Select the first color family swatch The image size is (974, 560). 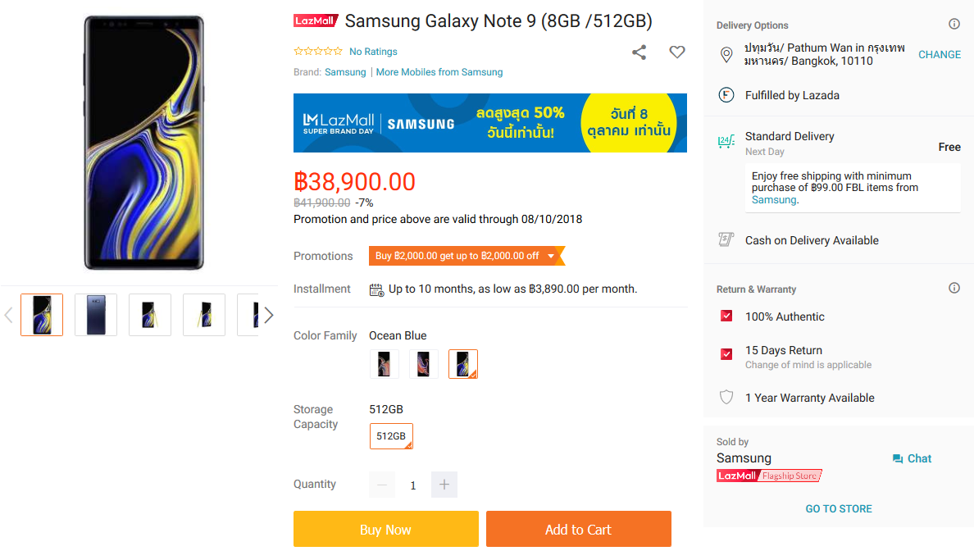click(385, 364)
